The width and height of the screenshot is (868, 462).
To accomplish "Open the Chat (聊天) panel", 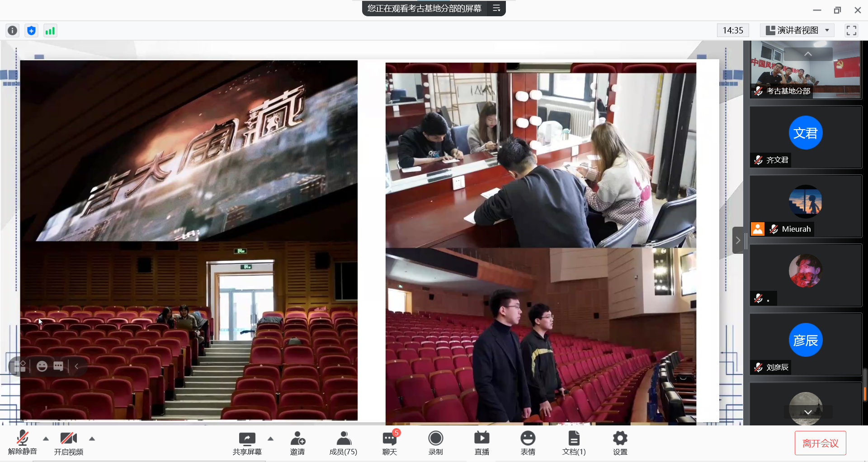I will [x=389, y=443].
